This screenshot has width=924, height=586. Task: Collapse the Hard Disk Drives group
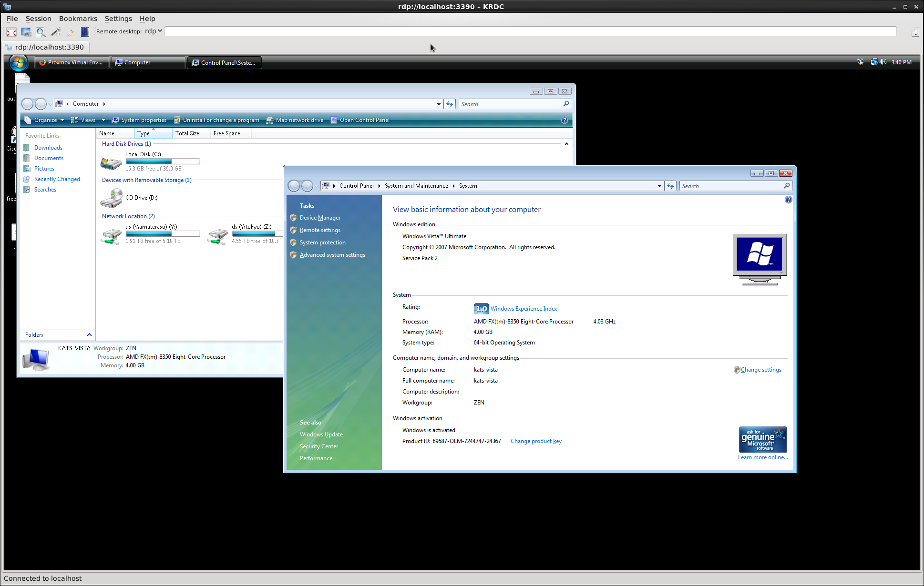(x=566, y=144)
